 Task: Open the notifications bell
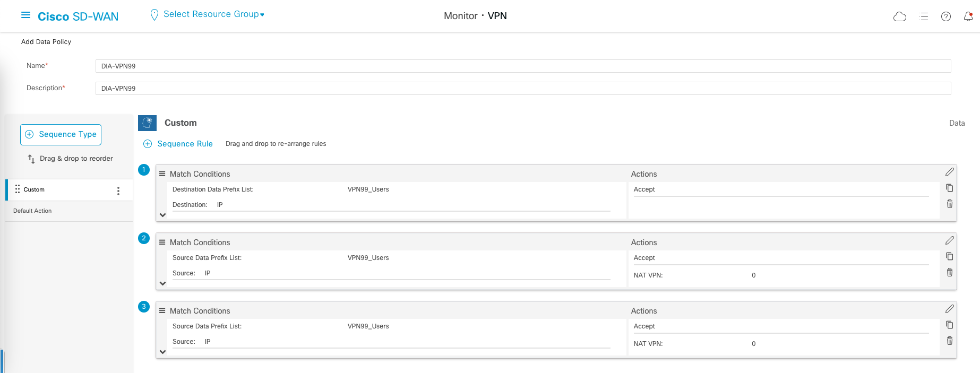pyautogui.click(x=968, y=16)
